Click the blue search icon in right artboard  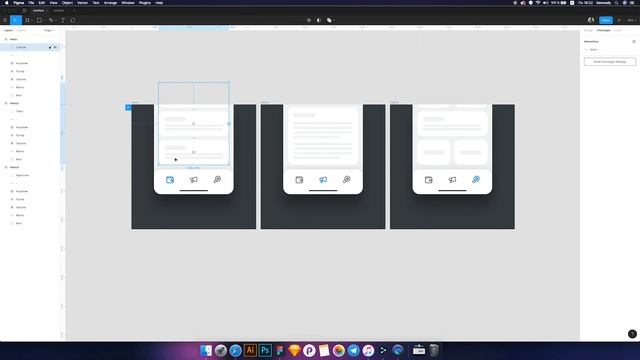476,180
